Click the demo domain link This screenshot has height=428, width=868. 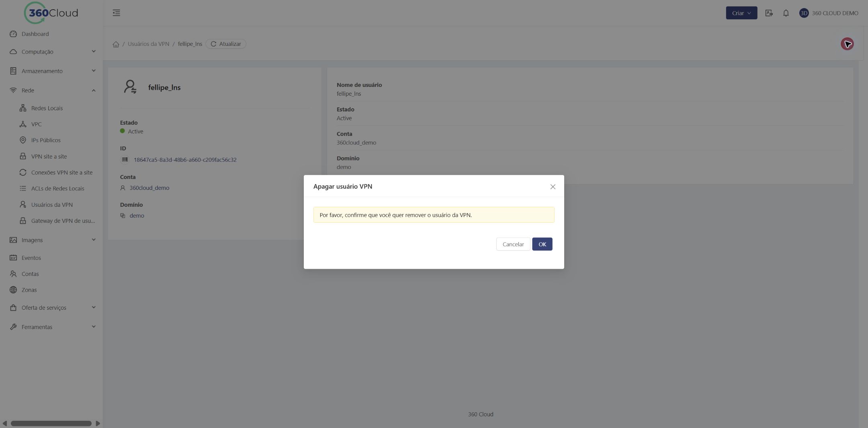tap(137, 216)
